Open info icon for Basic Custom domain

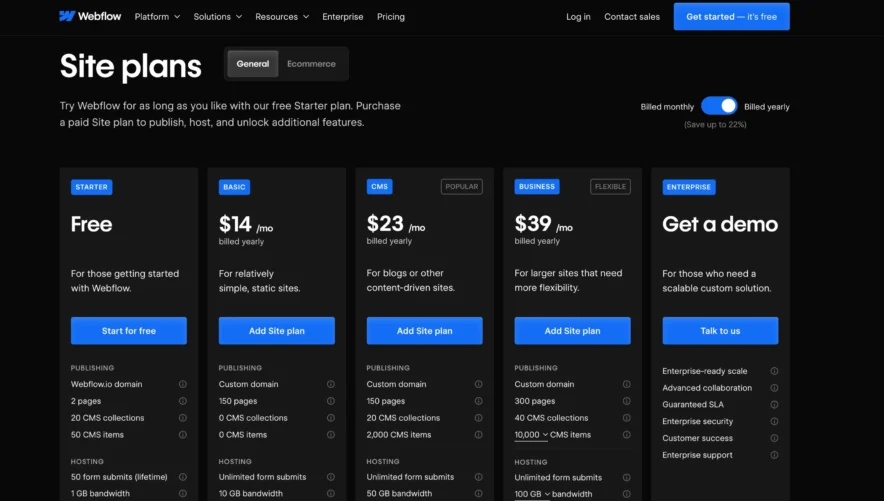[330, 384]
